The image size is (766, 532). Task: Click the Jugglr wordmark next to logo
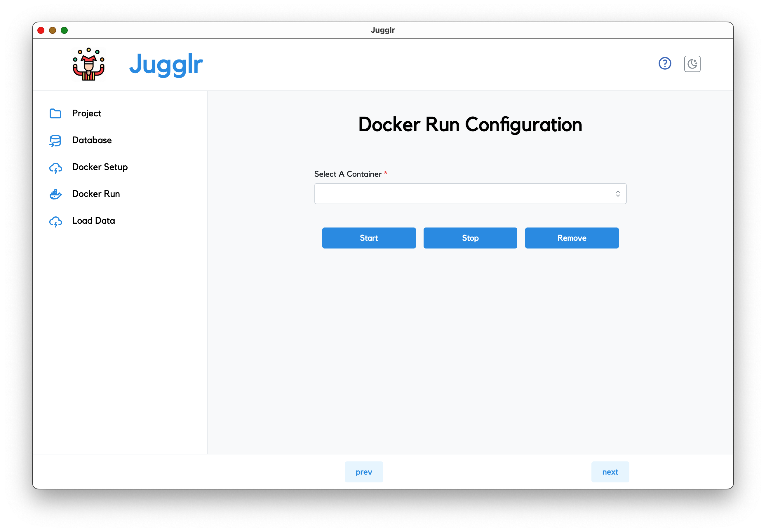click(x=166, y=65)
